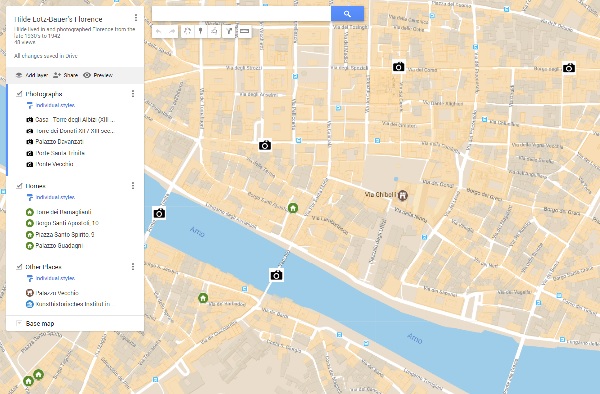The image size is (600, 394).
Task: Select the Palazzo Vecchio list item
Action: tap(52, 293)
